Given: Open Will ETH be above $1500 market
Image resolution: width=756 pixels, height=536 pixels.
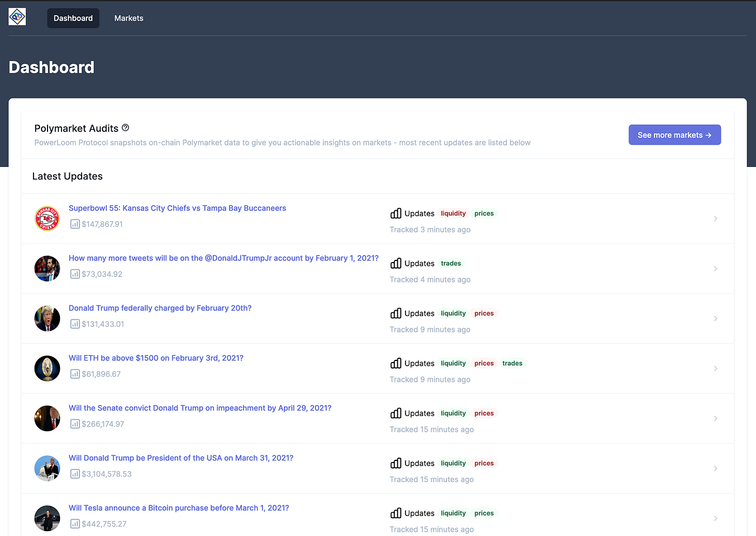Looking at the screenshot, I should click(x=156, y=358).
